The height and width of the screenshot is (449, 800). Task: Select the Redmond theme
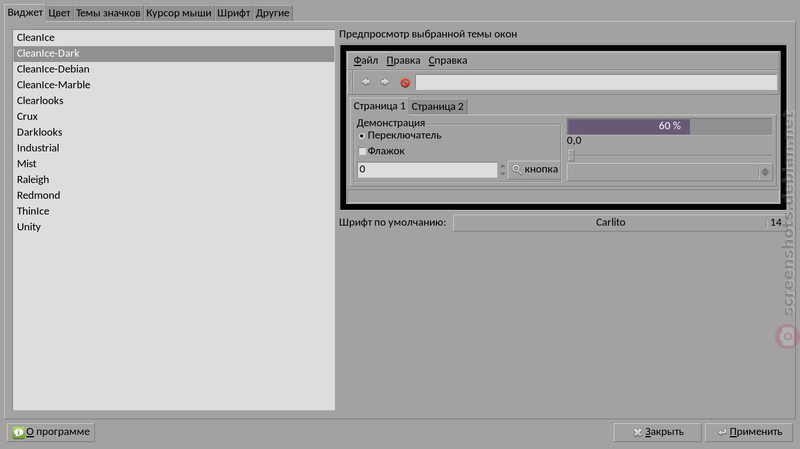[173, 196]
